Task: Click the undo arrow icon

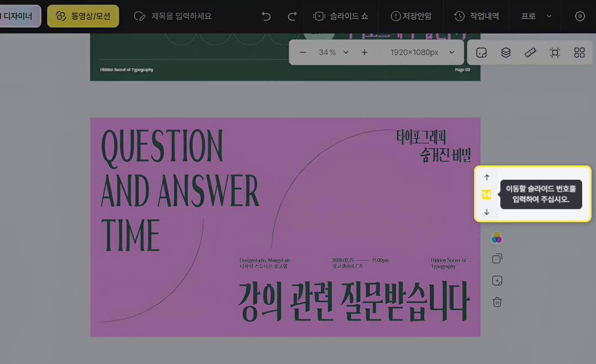Action: pos(266,17)
